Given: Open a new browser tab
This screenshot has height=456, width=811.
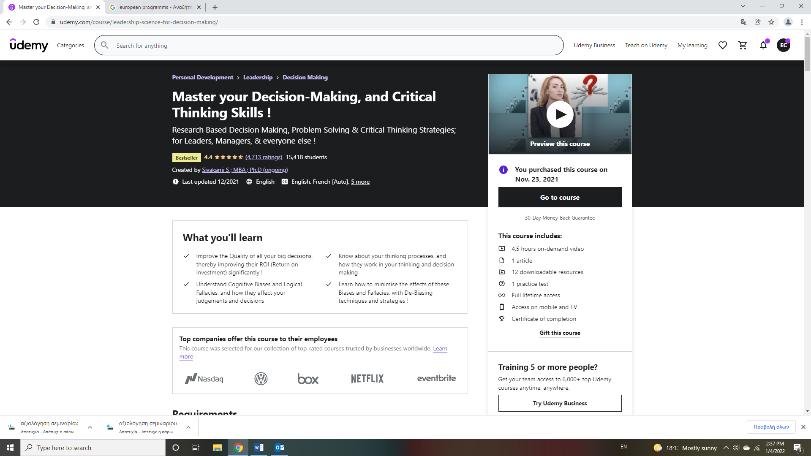Looking at the screenshot, I should [215, 7].
